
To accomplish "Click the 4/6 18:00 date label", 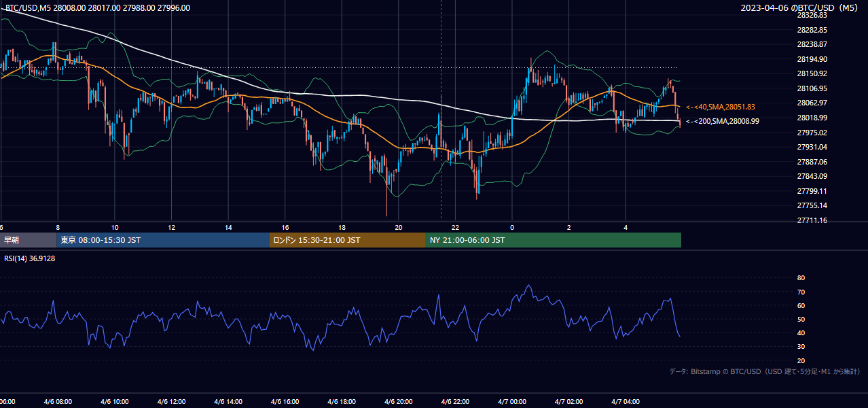I will click(x=342, y=402).
